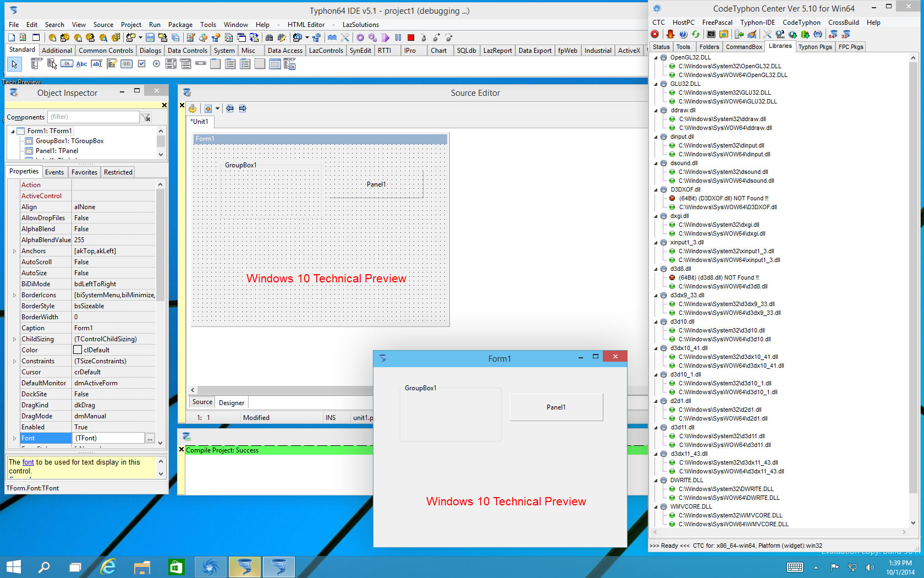
Task: Click the taskbar search icon
Action: click(x=43, y=567)
